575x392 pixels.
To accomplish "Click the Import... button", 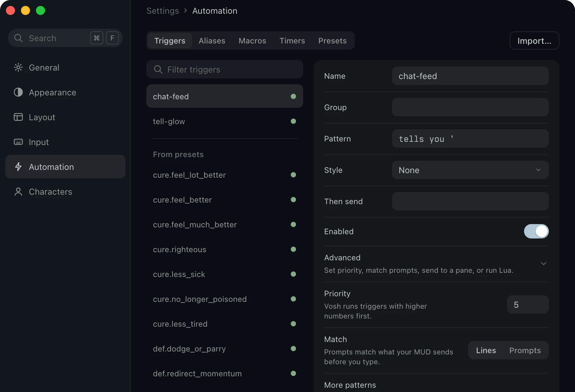I will click(x=534, y=41).
